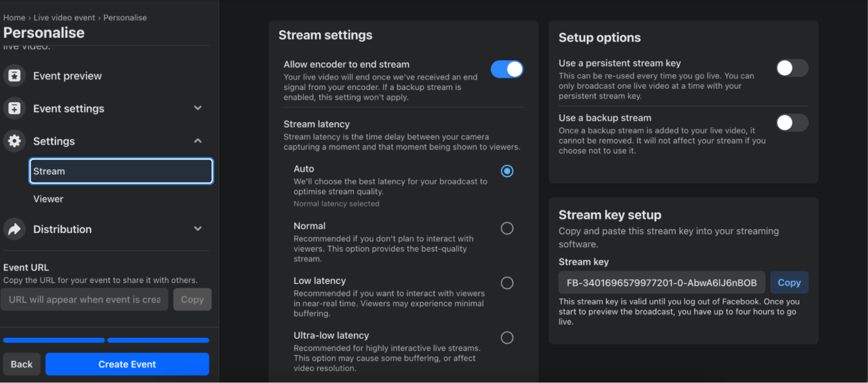
Task: Enable the persistent stream key switch
Action: click(x=792, y=68)
